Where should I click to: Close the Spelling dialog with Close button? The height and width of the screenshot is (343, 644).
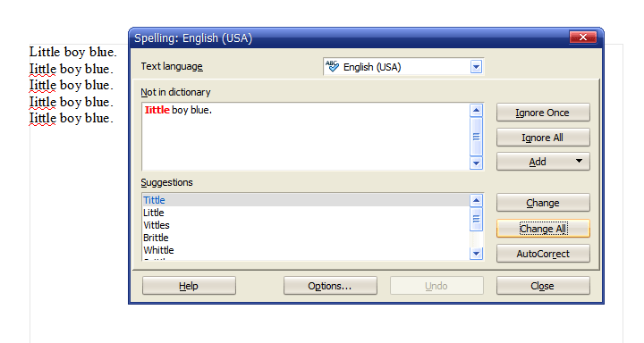click(543, 286)
